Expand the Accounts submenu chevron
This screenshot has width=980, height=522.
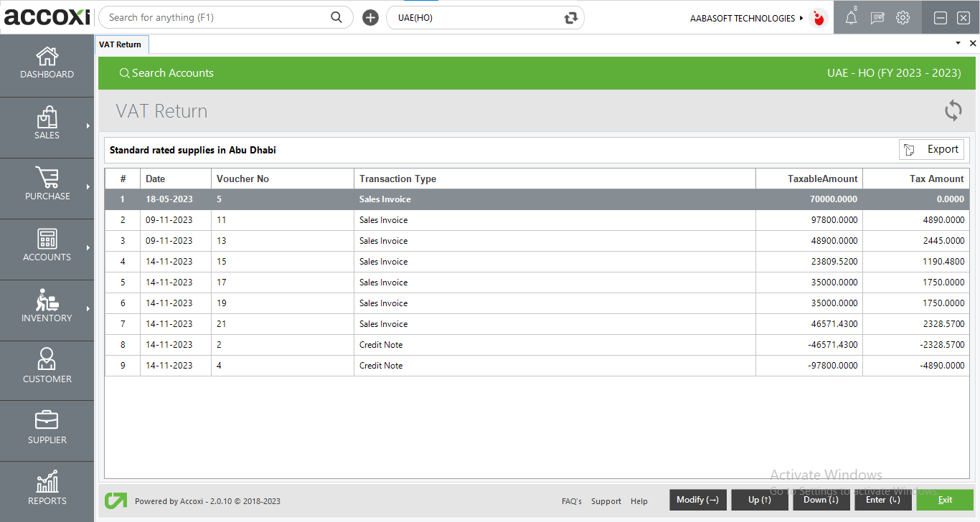[x=89, y=249]
